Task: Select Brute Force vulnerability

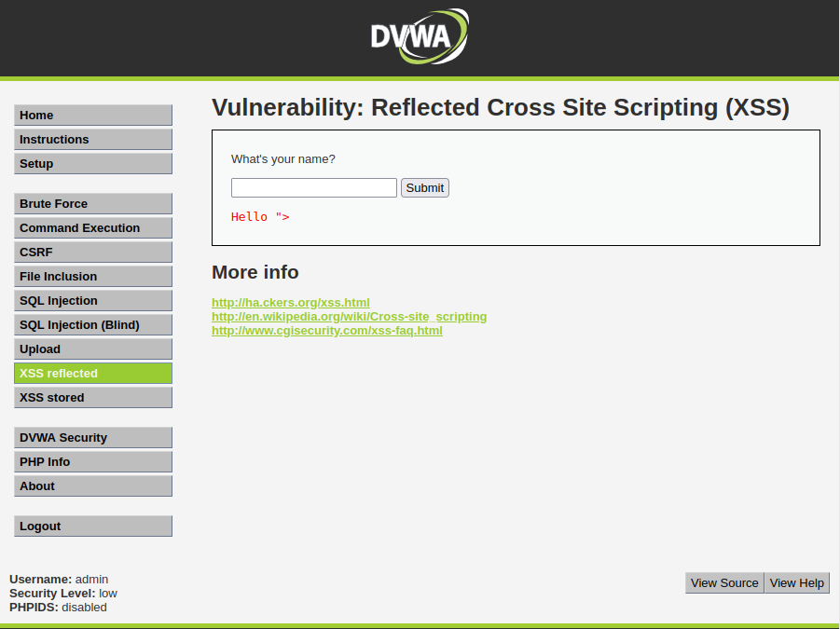Action: point(93,203)
